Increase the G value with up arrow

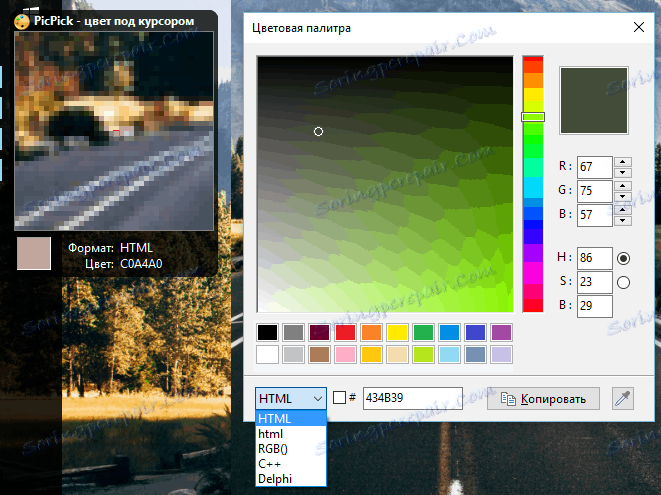tap(623, 186)
